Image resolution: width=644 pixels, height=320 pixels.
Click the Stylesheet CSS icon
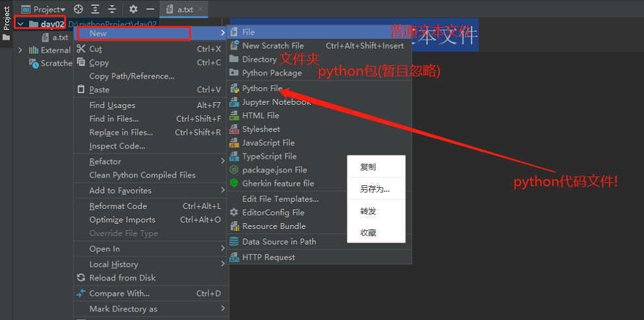[x=234, y=129]
